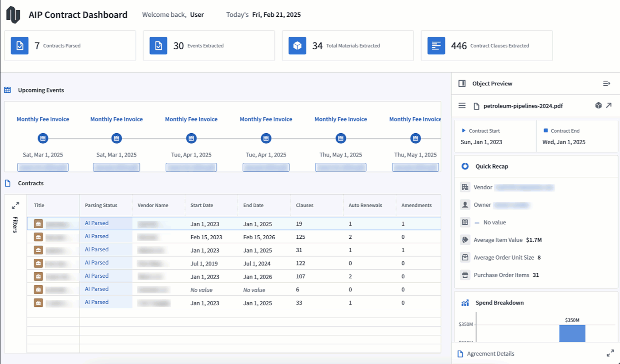Click the cube icon beside the PDF filename
This screenshot has height=364, width=620.
598,106
